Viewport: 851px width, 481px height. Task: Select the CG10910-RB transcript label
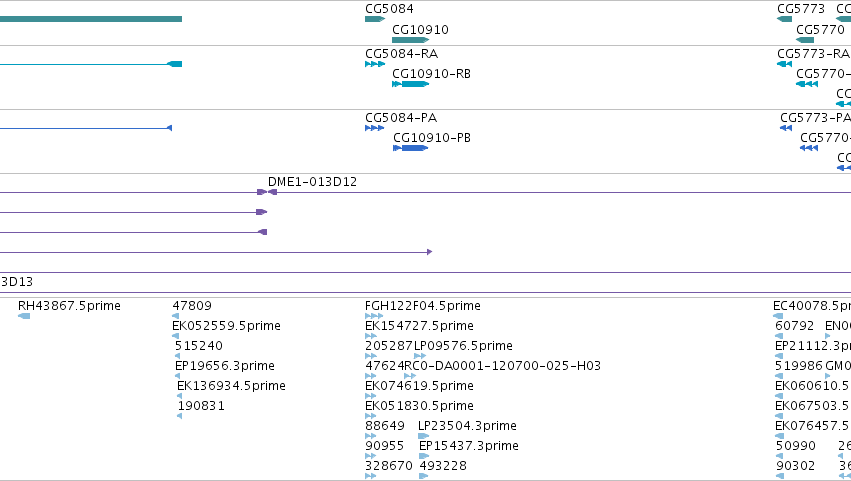tap(431, 74)
